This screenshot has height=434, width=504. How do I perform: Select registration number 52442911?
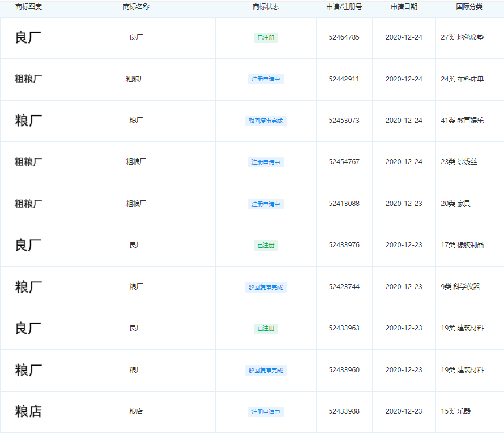(x=344, y=79)
